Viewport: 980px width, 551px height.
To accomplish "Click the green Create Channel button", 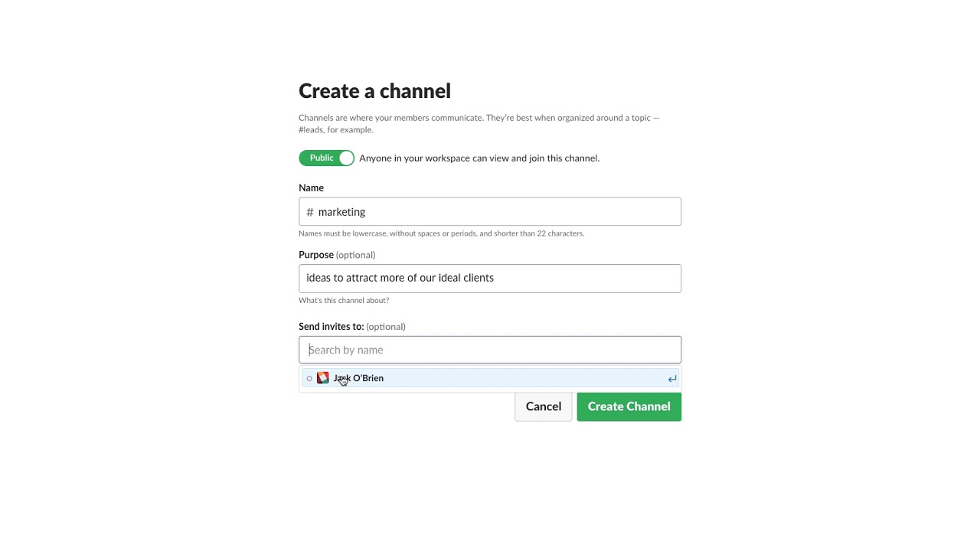I will pos(629,406).
